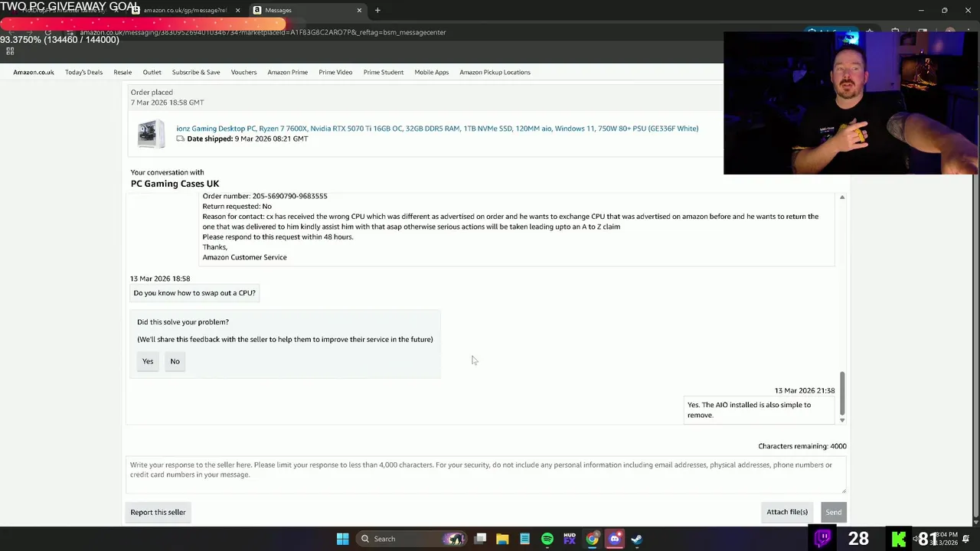Answer Yes to 'Did this solve your problem?'
This screenshot has width=980, height=551.
(x=148, y=361)
